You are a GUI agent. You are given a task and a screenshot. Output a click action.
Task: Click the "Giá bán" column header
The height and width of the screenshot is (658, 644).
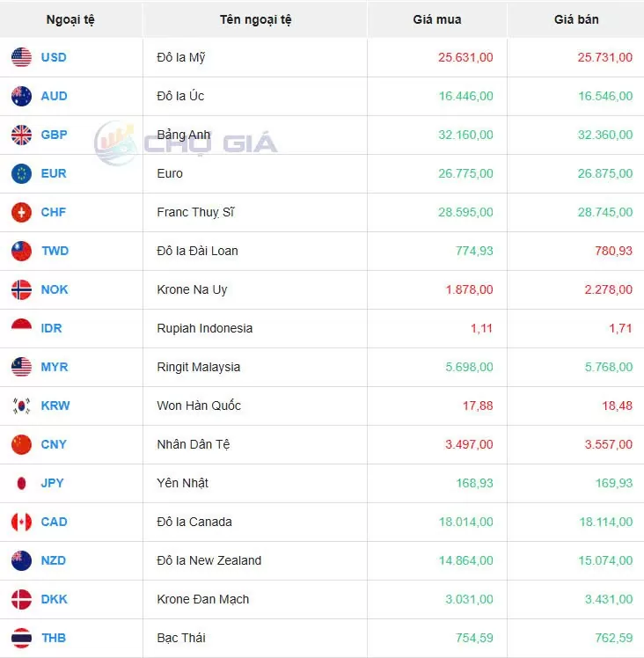(x=576, y=19)
